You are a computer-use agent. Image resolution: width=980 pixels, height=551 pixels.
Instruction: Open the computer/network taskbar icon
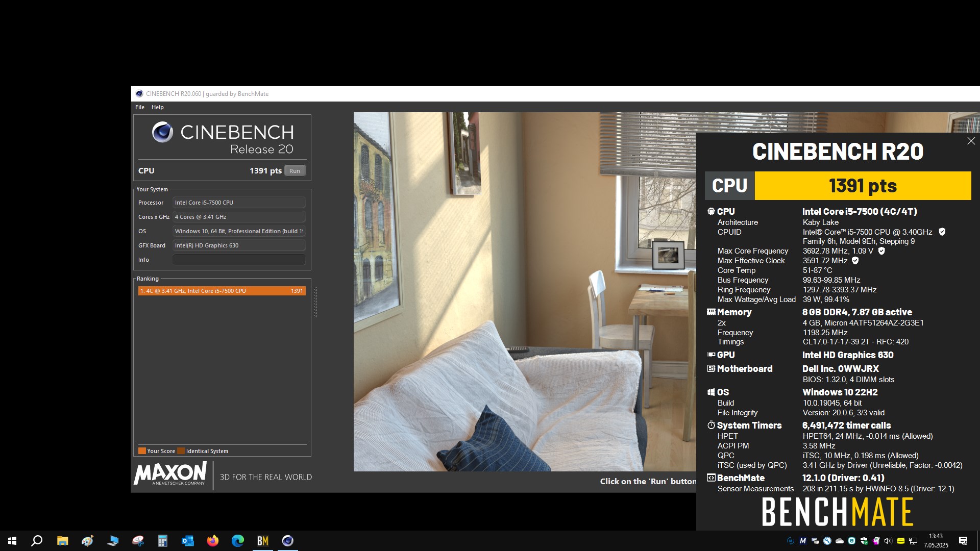(x=112, y=541)
